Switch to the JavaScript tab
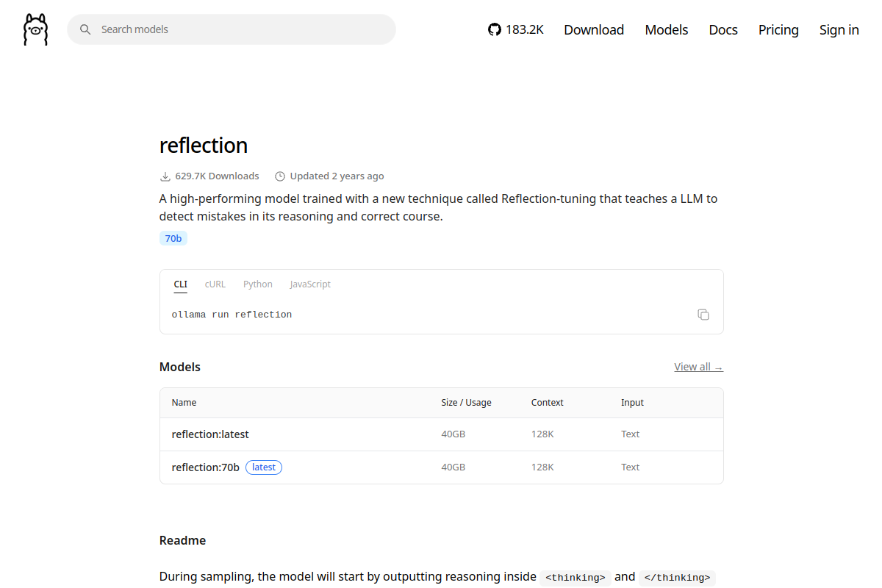Viewport: 882px width, 588px height. click(310, 284)
